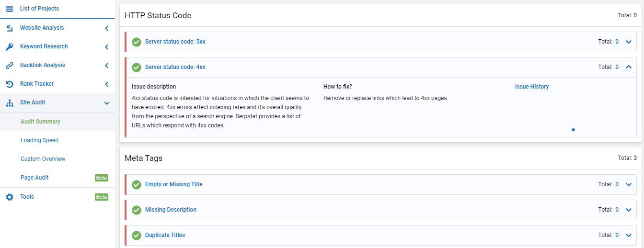Click Total 0 count for Missing Description
This screenshot has height=248, width=644.
click(617, 210)
